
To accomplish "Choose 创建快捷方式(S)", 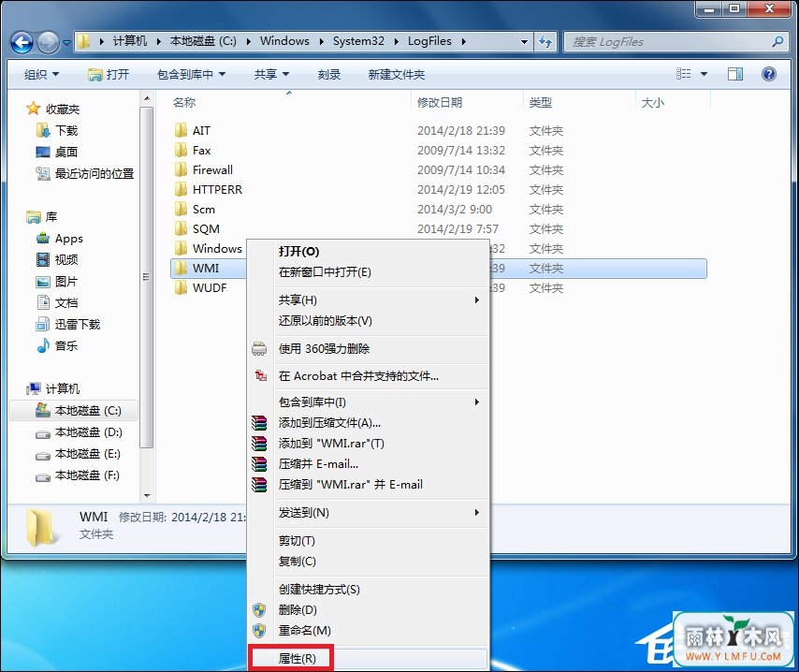I will tap(368, 590).
